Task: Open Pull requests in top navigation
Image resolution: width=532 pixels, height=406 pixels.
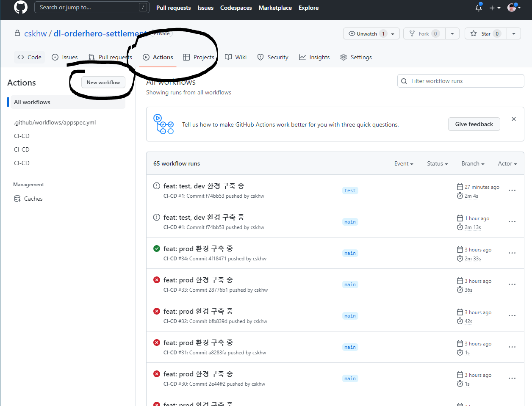Action: 173,8
